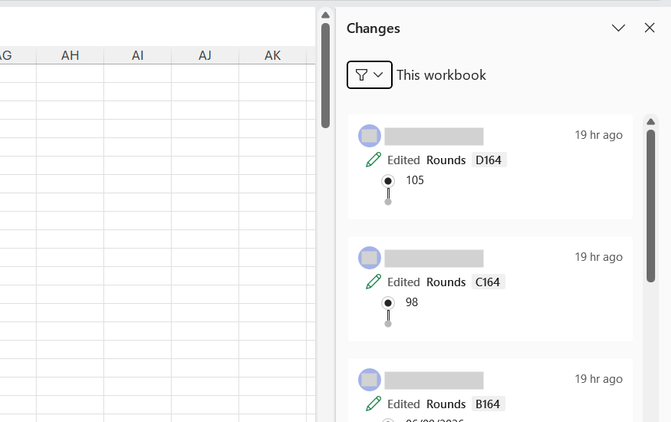This screenshot has width=671, height=422.
Task: Click pencil edit icon for C164 change
Action: coord(374,282)
